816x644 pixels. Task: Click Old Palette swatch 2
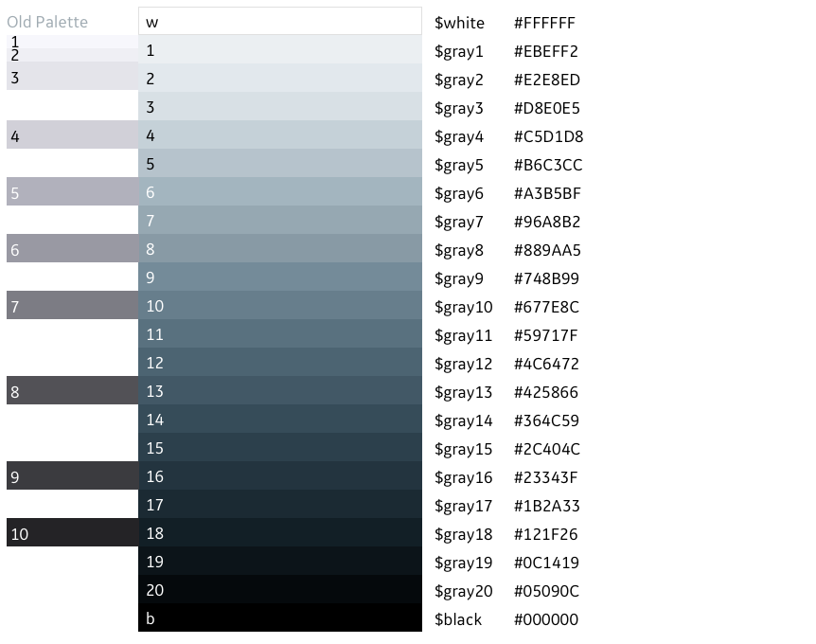72,55
